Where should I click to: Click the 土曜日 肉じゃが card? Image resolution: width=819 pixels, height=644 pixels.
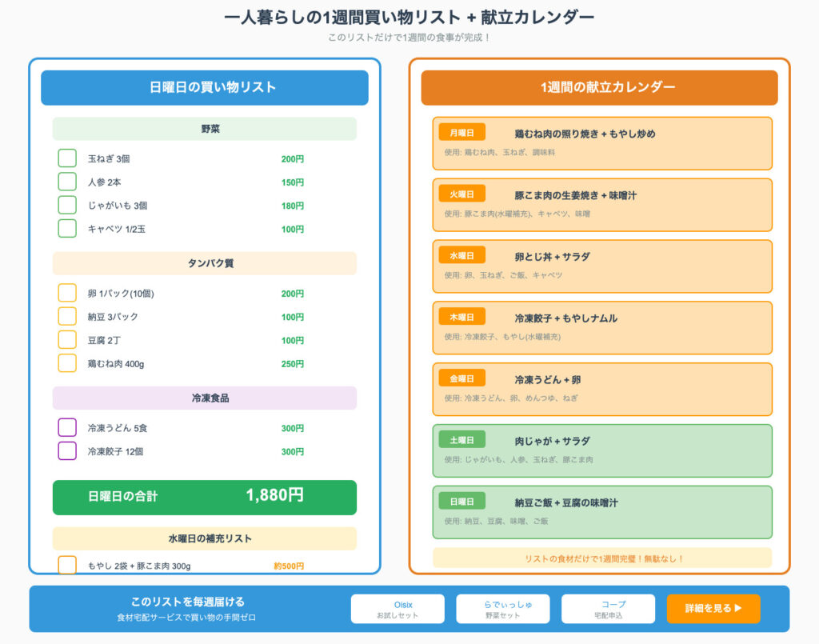[602, 450]
